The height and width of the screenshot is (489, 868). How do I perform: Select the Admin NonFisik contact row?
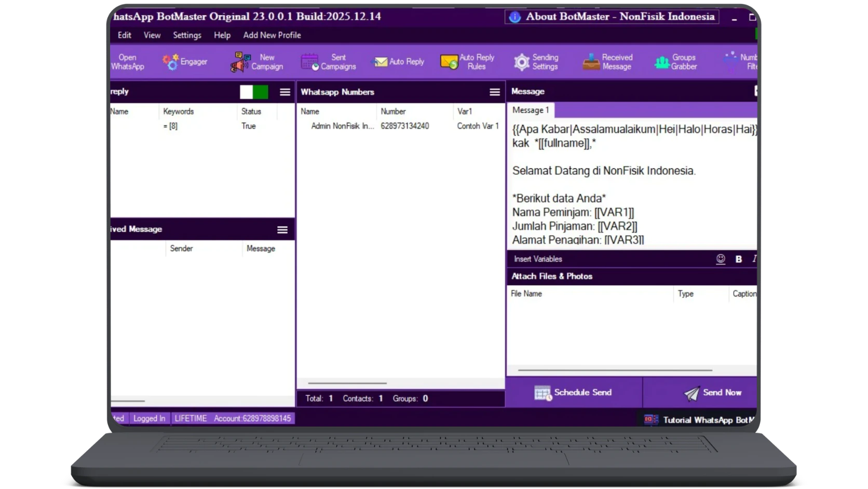click(400, 126)
